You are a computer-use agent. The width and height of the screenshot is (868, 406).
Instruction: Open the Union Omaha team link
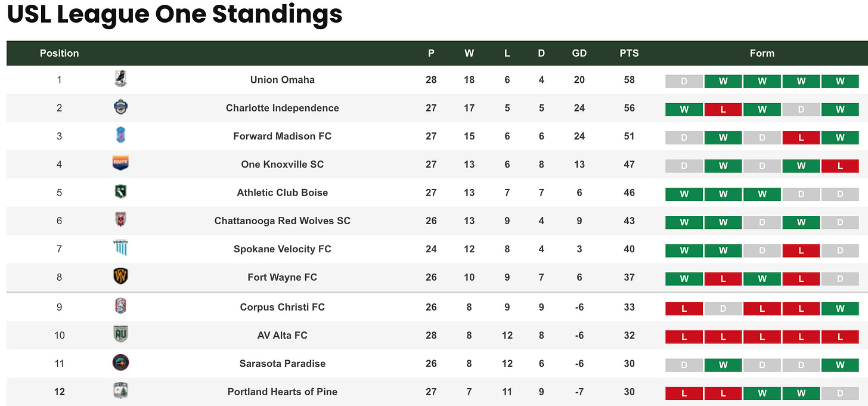point(283,79)
